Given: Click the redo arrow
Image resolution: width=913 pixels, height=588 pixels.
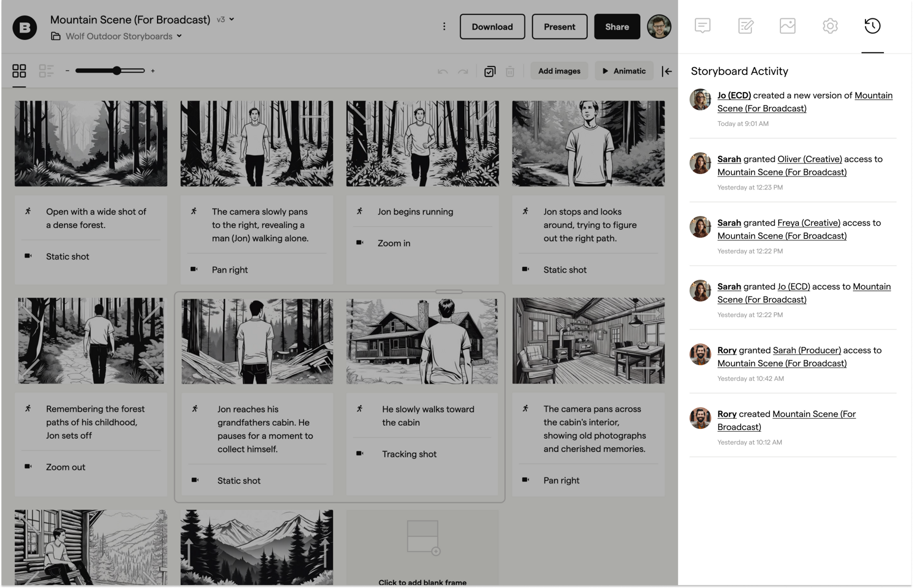Looking at the screenshot, I should [463, 71].
